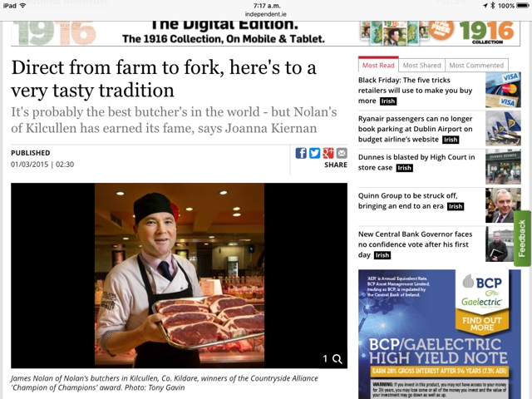Screen dimensions: 532x399
Task: Open the green Feedback side tab
Action: (522, 239)
